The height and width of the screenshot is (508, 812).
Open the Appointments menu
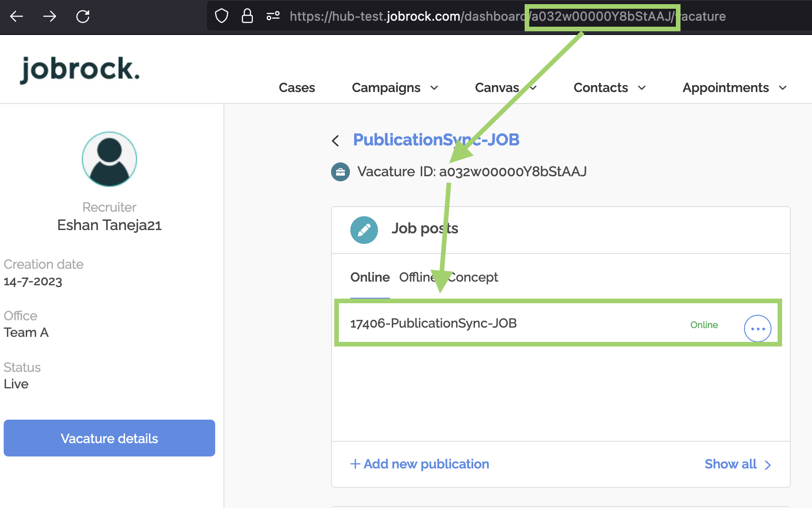coord(726,87)
